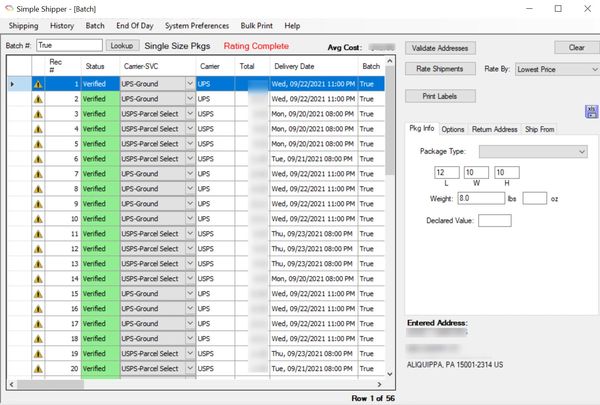Click the Rate Shipments button
The image size is (600, 405).
click(440, 69)
